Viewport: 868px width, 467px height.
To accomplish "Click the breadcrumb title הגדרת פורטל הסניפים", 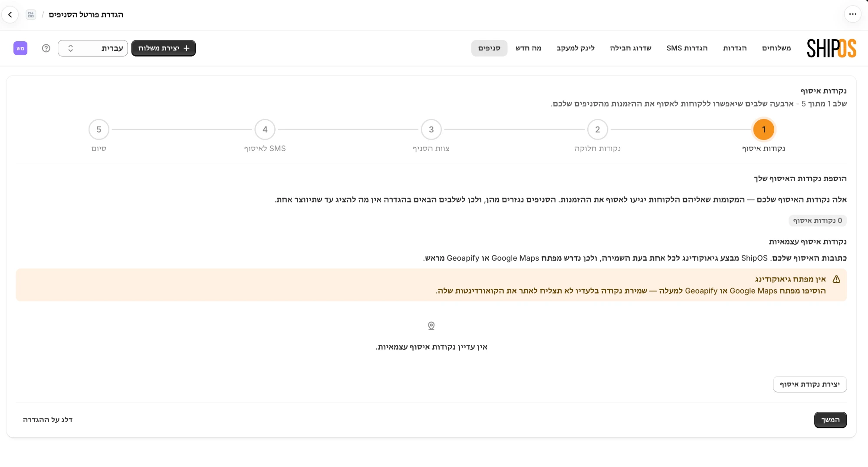I will click(86, 15).
